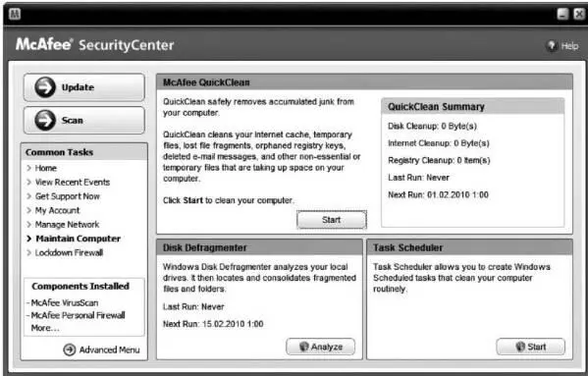588x376 pixels.
Task: Go to My Account
Action: tap(57, 210)
